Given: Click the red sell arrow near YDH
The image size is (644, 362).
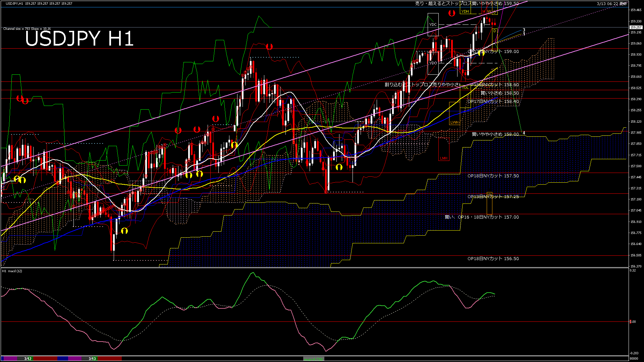Looking at the screenshot, I should point(452,13).
